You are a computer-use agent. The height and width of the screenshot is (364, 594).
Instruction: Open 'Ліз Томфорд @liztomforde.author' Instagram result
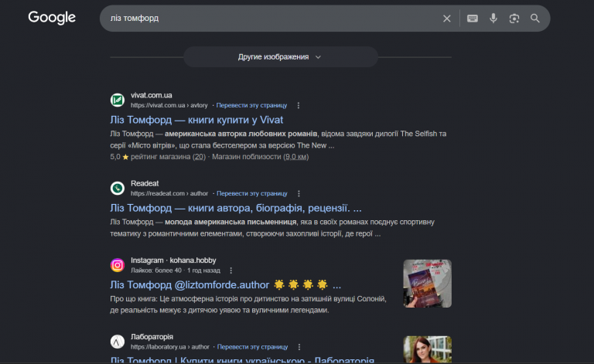[225, 284]
